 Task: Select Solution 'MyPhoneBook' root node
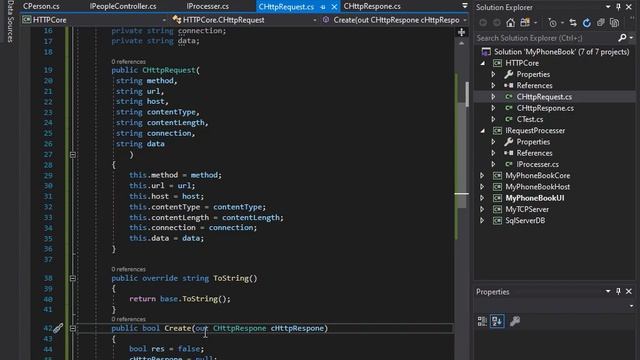[562, 52]
